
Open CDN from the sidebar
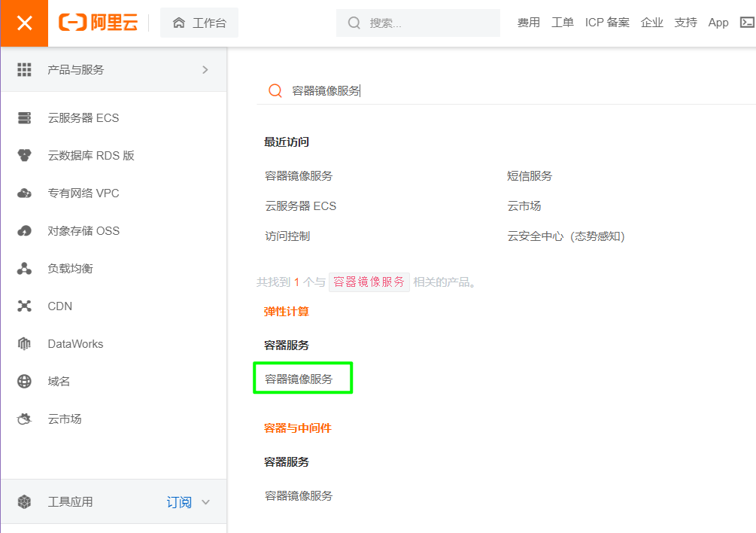59,306
